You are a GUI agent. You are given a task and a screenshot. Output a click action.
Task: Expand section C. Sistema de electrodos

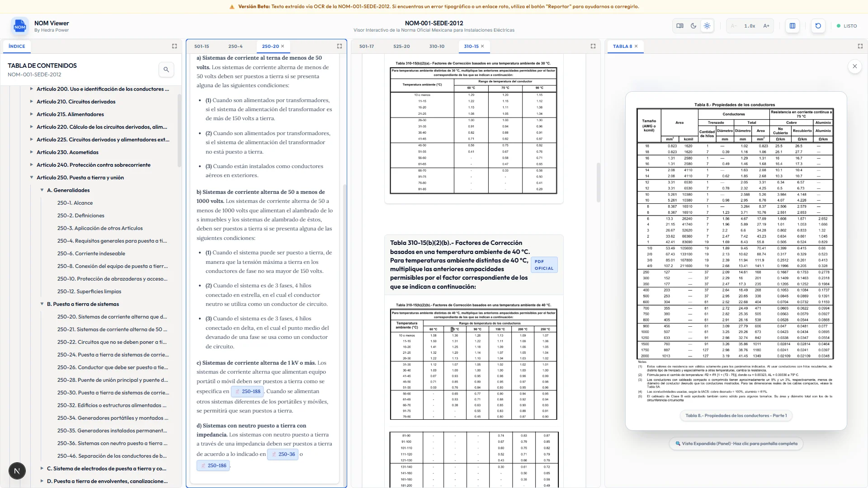[x=42, y=469]
